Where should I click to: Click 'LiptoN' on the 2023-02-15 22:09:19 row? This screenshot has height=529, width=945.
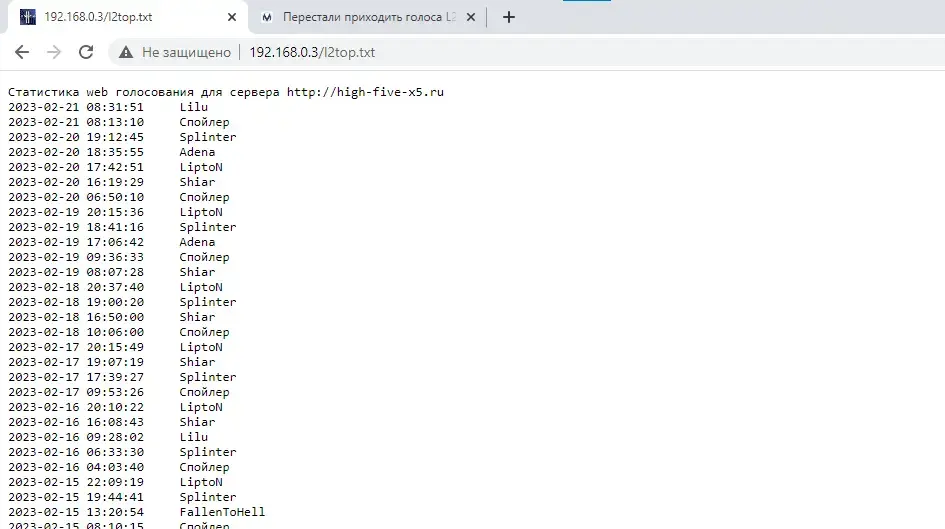tap(201, 483)
